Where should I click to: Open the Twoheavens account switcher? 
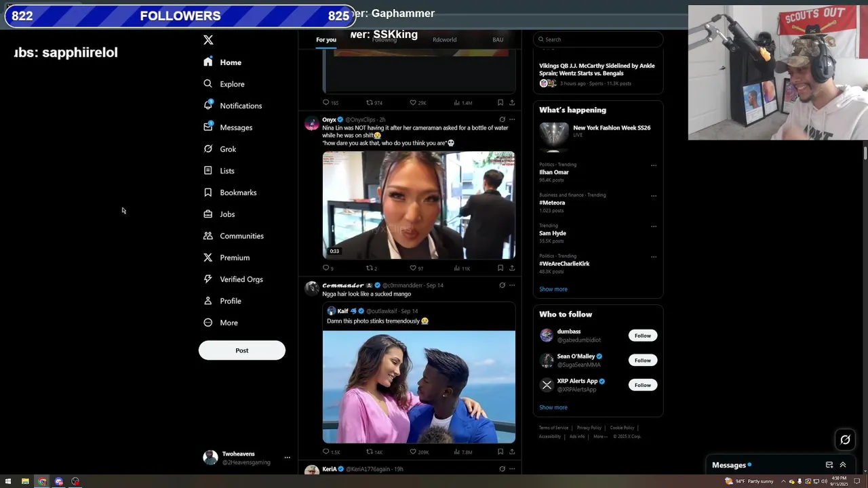coord(248,457)
